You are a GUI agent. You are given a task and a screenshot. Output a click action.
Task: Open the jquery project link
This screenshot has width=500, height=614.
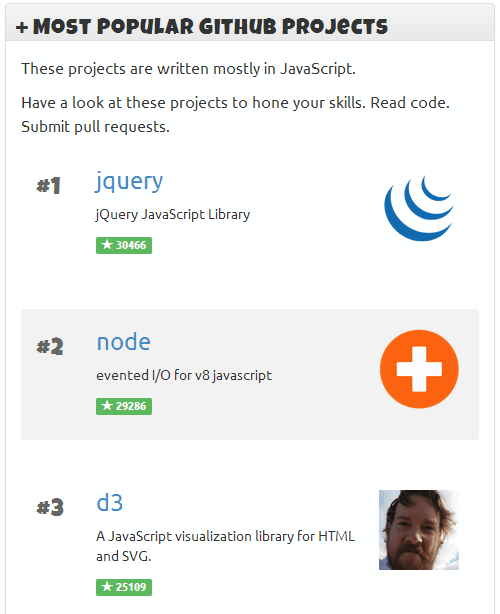pyautogui.click(x=129, y=182)
